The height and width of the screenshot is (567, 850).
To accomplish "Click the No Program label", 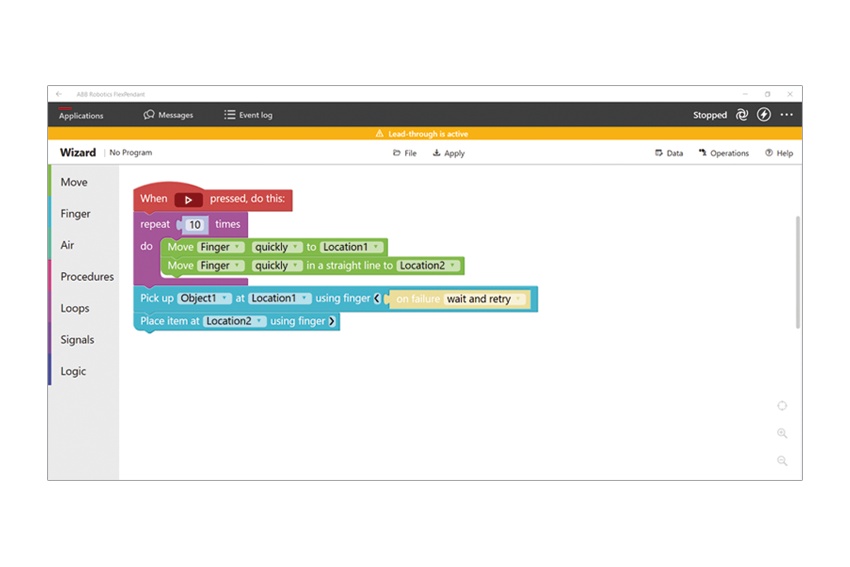I will [131, 153].
